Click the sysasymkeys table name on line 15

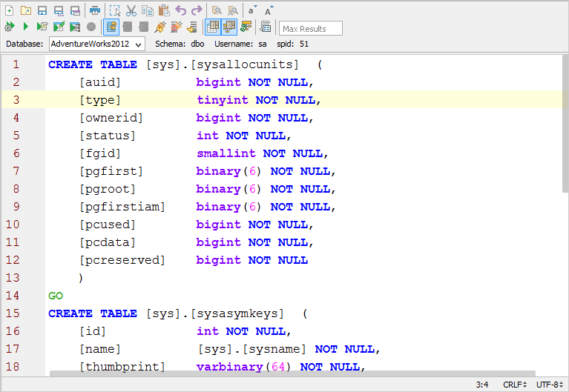[x=237, y=313]
